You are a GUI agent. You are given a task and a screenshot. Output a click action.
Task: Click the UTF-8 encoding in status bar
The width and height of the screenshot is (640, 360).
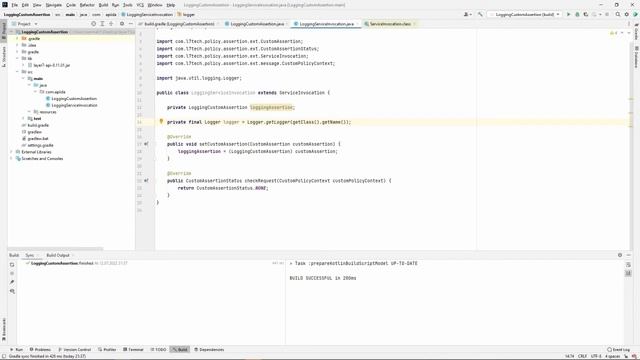596,356
